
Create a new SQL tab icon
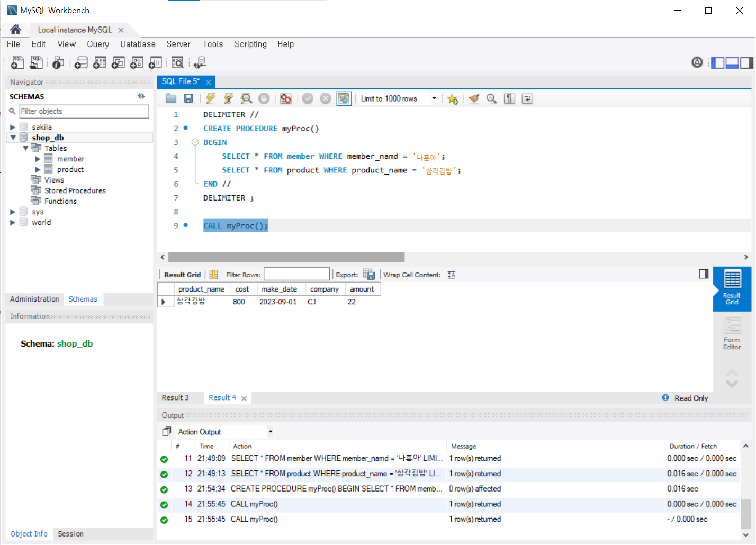17,63
